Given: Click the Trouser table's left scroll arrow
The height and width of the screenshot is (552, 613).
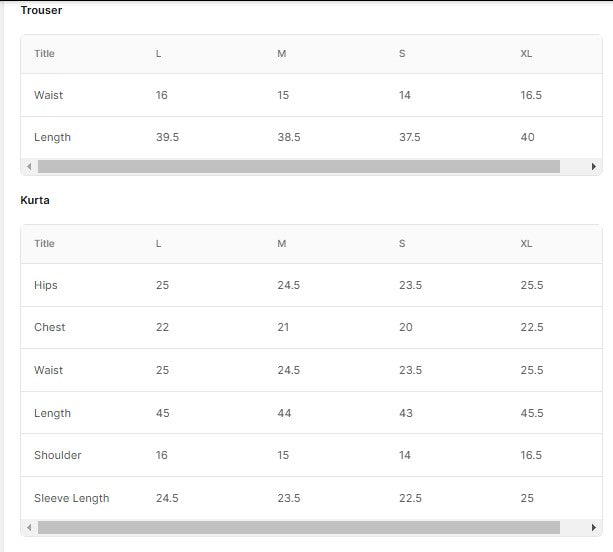Looking at the screenshot, I should pos(29,167).
